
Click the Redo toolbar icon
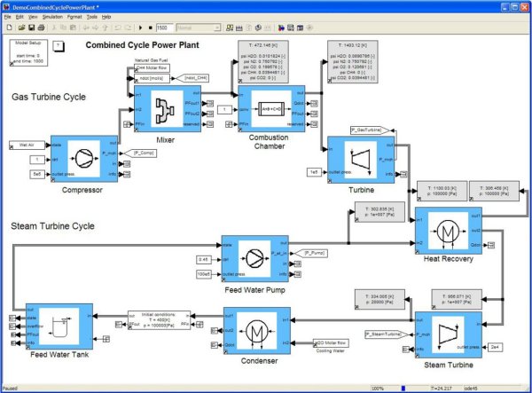pos(128,28)
